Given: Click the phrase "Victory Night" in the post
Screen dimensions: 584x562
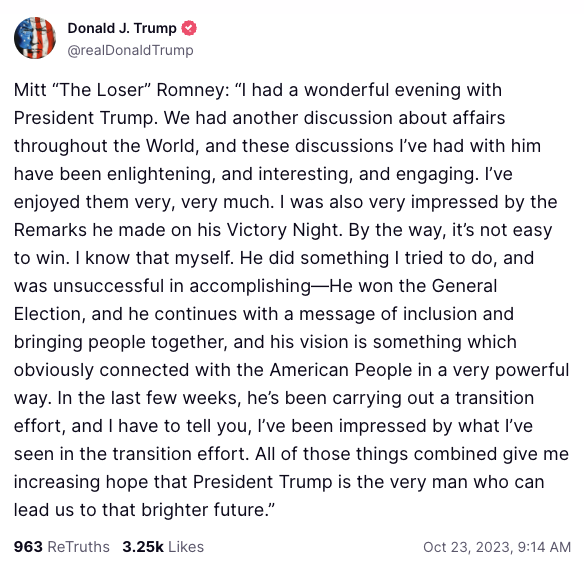Looking at the screenshot, I should [282, 230].
